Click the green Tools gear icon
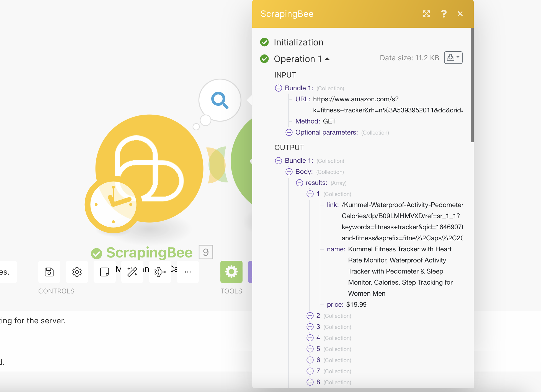The height and width of the screenshot is (392, 541). (231, 272)
